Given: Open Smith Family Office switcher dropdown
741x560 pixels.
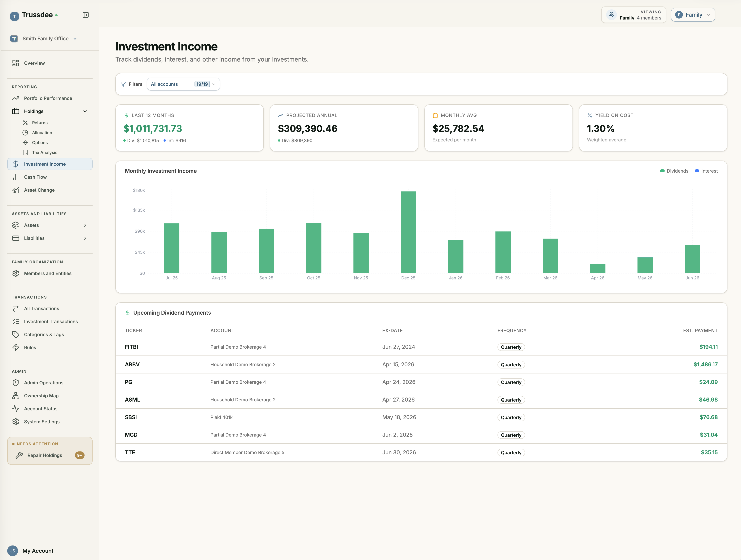Looking at the screenshot, I should (44, 39).
